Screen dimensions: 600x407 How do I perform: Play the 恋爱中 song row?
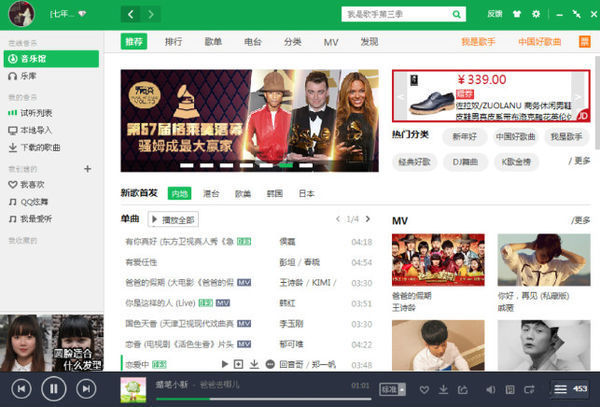[225, 364]
